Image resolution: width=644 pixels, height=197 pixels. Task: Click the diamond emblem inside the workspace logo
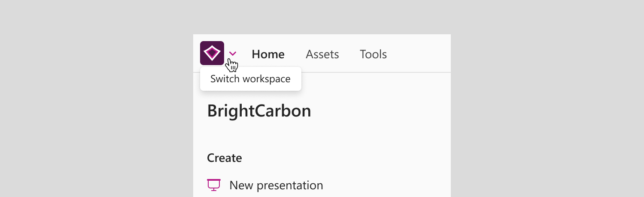pyautogui.click(x=212, y=53)
